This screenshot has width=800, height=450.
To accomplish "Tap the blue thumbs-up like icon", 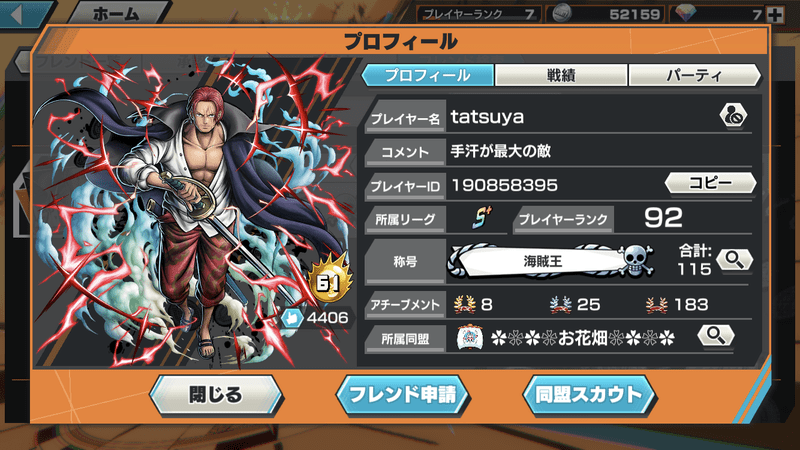I will click(292, 318).
